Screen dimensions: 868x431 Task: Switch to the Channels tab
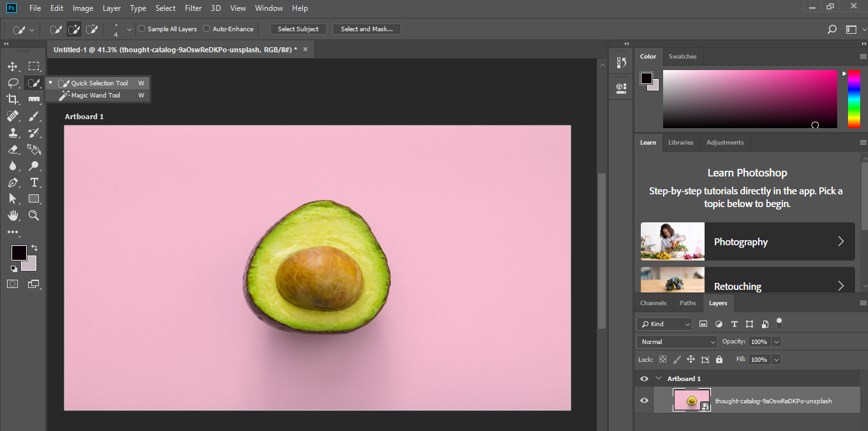pos(653,303)
